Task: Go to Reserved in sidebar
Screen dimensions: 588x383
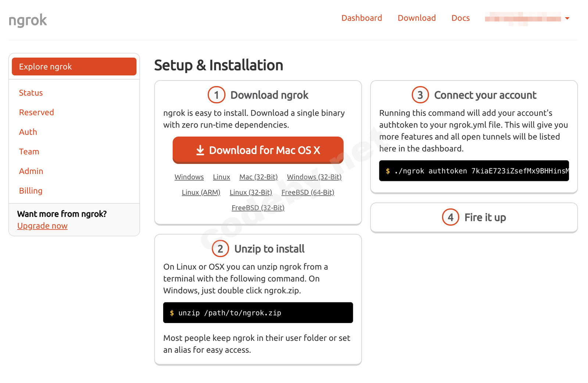Action: click(36, 112)
